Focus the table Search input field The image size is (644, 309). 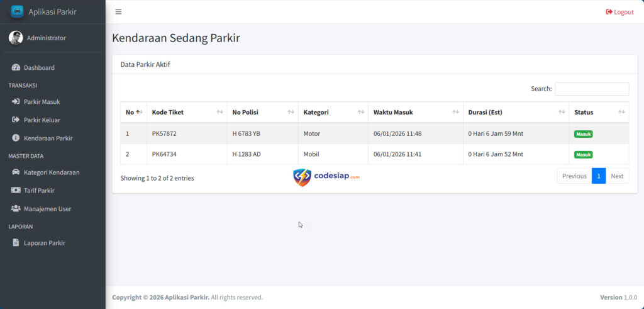coord(591,89)
